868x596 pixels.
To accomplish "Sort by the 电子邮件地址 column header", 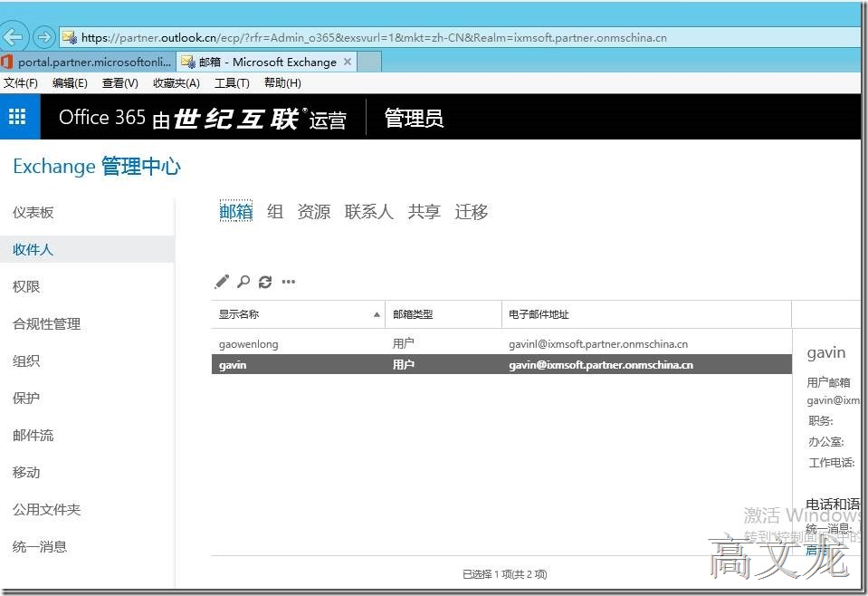I will [x=646, y=314].
